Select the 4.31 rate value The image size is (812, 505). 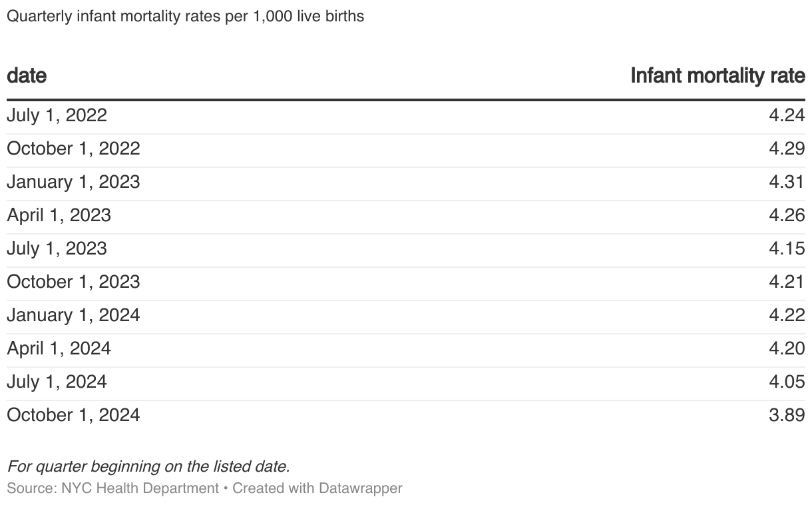pos(787,182)
